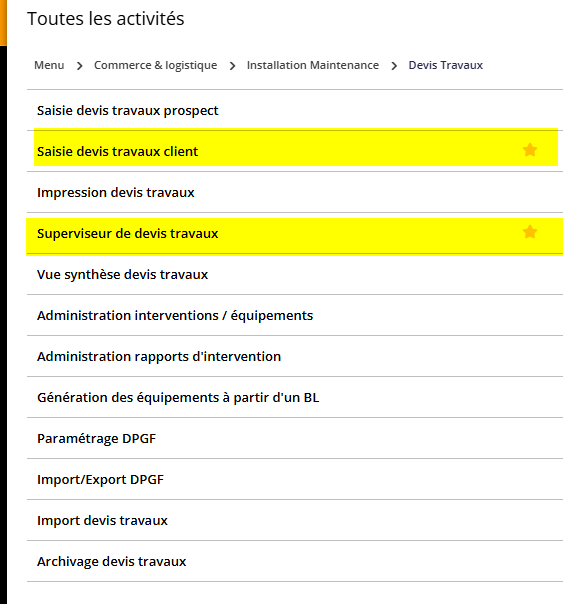
Task: Go back to Menu breadcrumb
Action: coord(49,65)
